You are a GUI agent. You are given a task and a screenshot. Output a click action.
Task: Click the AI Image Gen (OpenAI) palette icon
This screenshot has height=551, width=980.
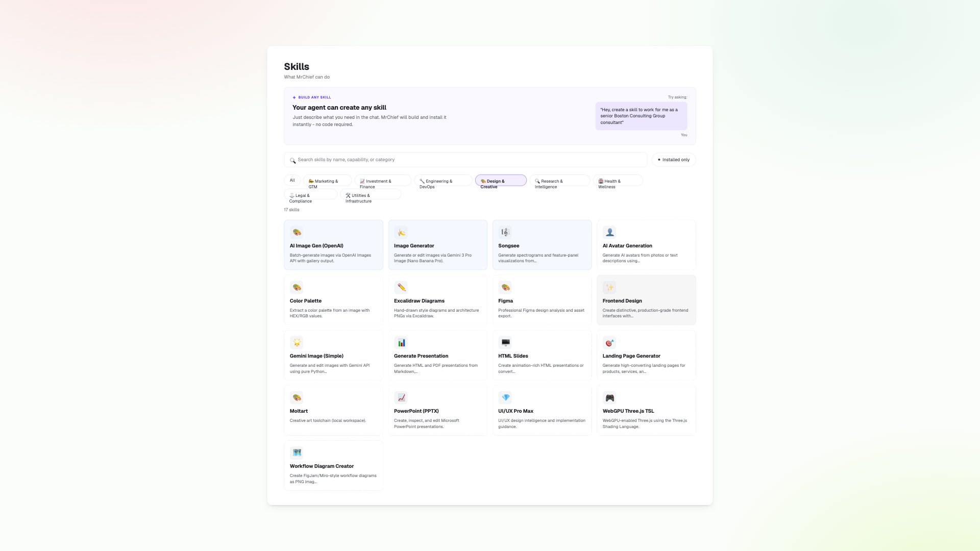297,233
